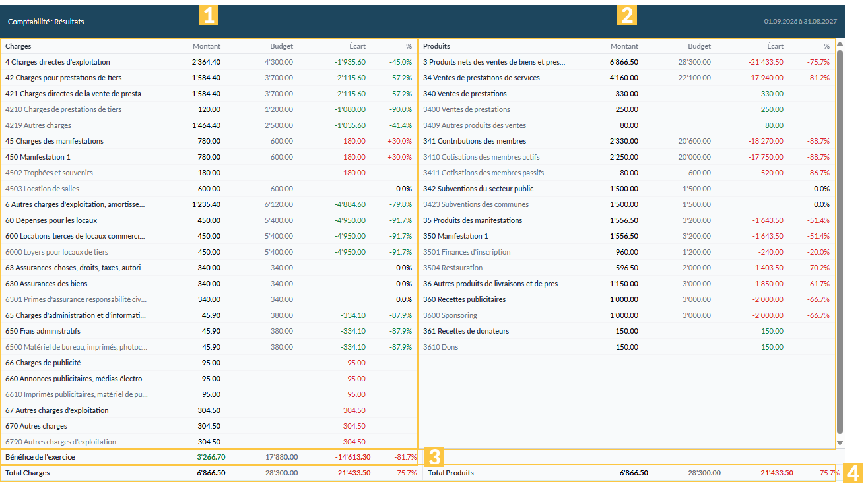Screen dimensions: 868x488
Task: Open account 3410 Cotisations des membres actifs
Action: coord(627,157)
